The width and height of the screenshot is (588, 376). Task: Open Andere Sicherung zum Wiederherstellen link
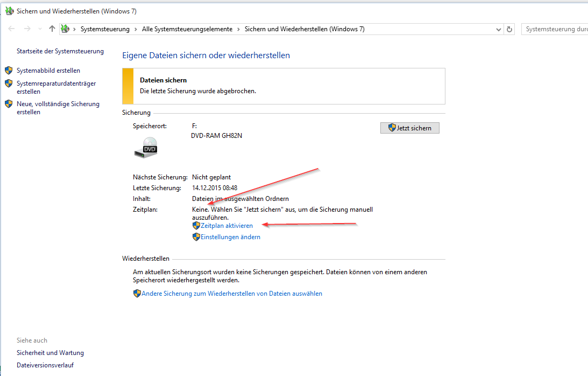pyautogui.click(x=232, y=294)
